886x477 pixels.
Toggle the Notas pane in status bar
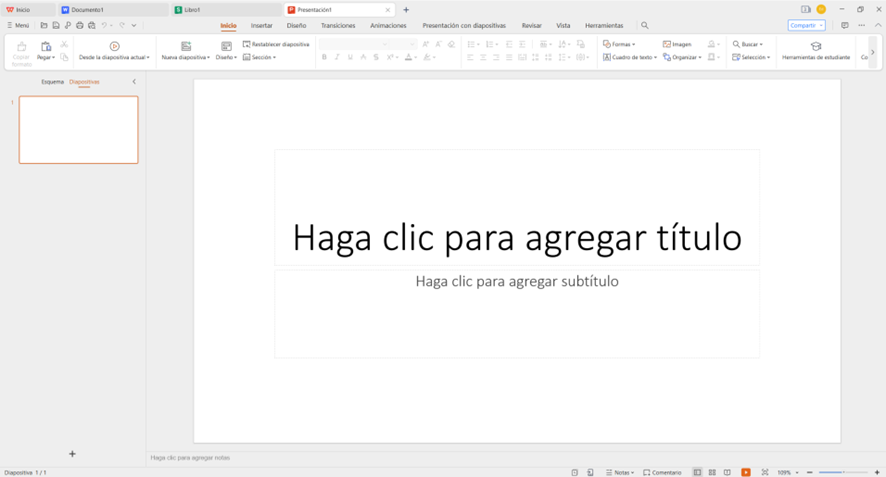(x=620, y=472)
